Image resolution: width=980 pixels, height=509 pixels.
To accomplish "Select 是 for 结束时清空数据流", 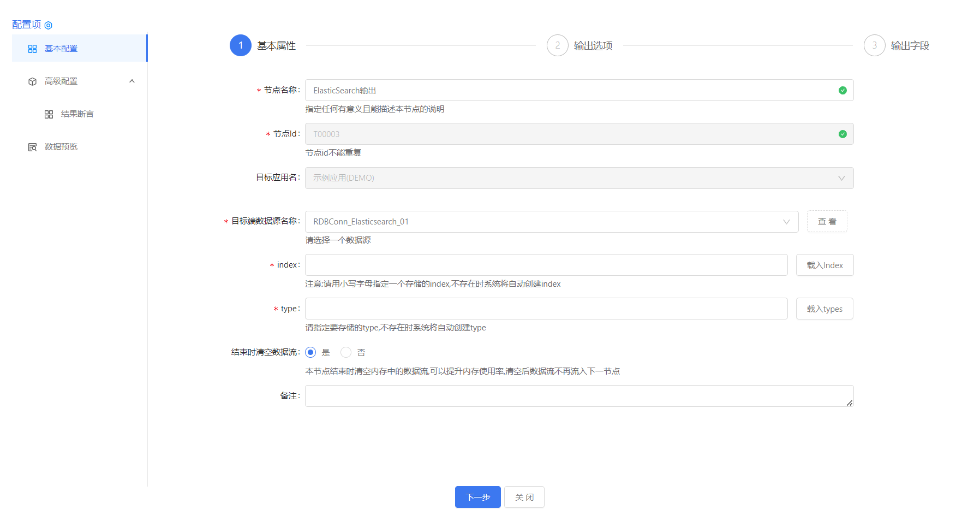I will pyautogui.click(x=310, y=352).
